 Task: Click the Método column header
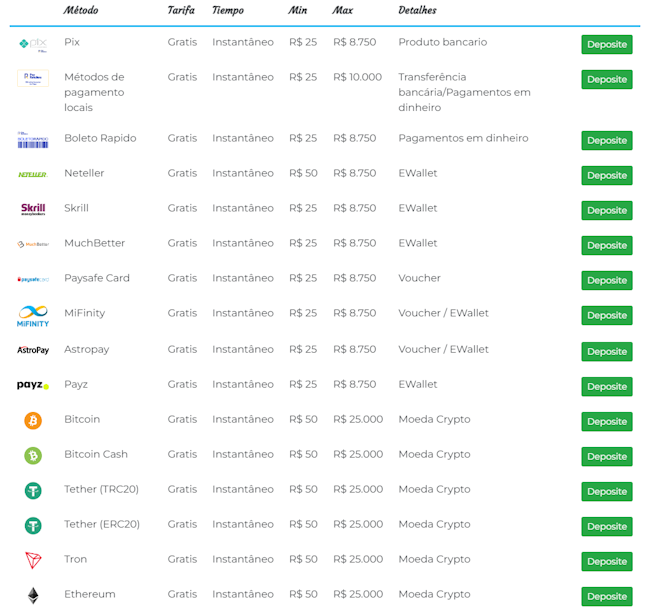pos(80,10)
